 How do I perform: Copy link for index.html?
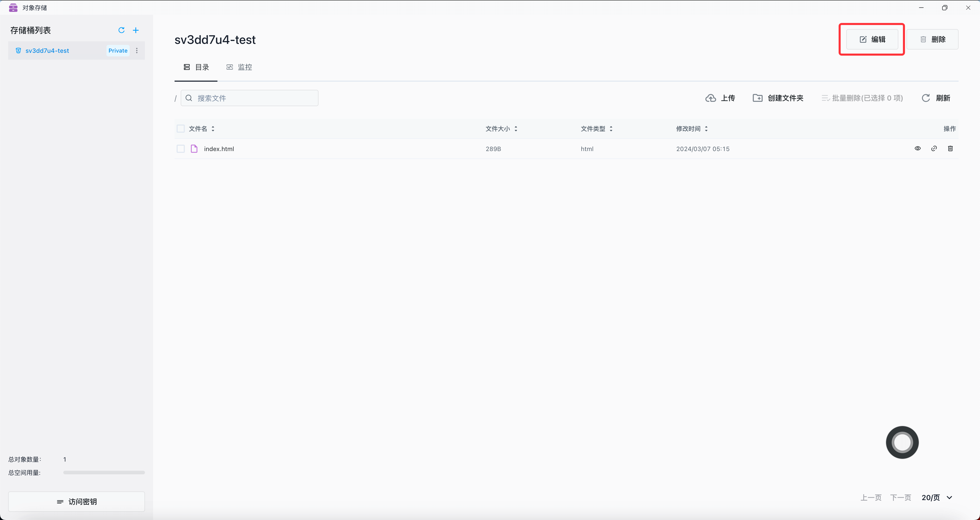(934, 148)
